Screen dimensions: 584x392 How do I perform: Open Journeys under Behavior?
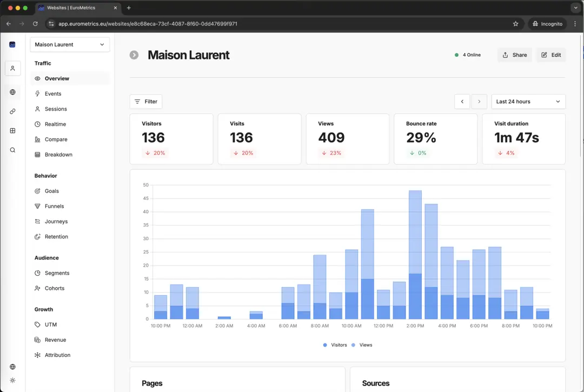70,222
